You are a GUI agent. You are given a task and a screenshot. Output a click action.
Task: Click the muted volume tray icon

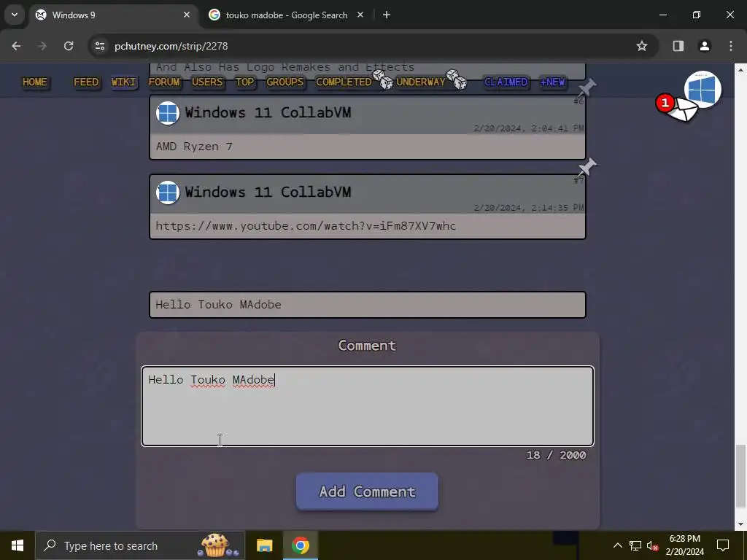pyautogui.click(x=653, y=545)
